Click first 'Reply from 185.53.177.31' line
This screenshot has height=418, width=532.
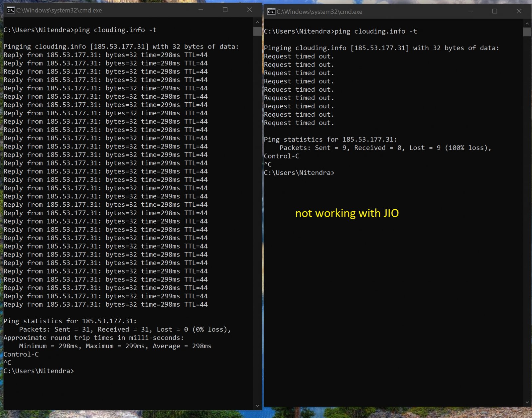pos(105,55)
